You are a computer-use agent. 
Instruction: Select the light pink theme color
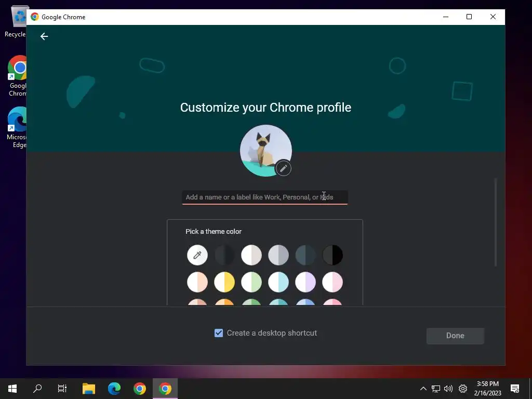[332, 282]
